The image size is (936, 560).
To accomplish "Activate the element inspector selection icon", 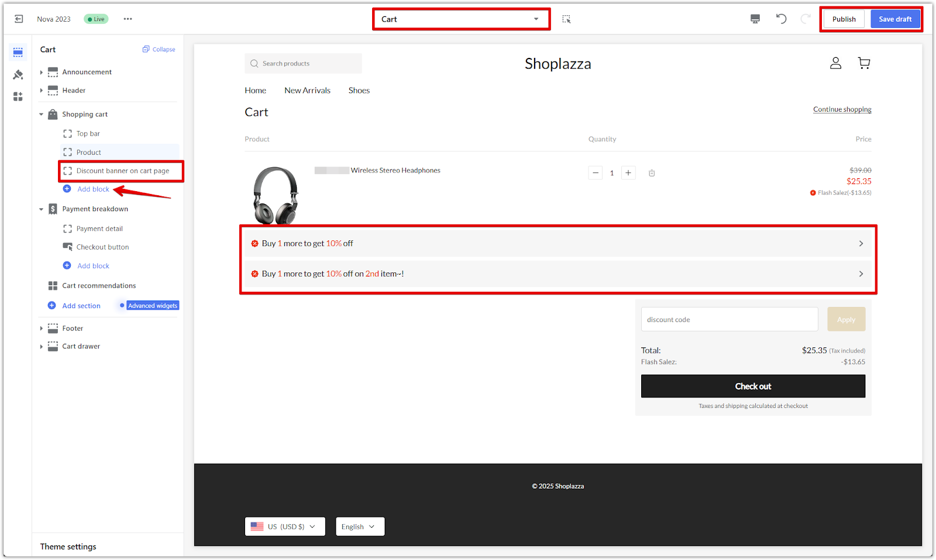I will coord(566,19).
